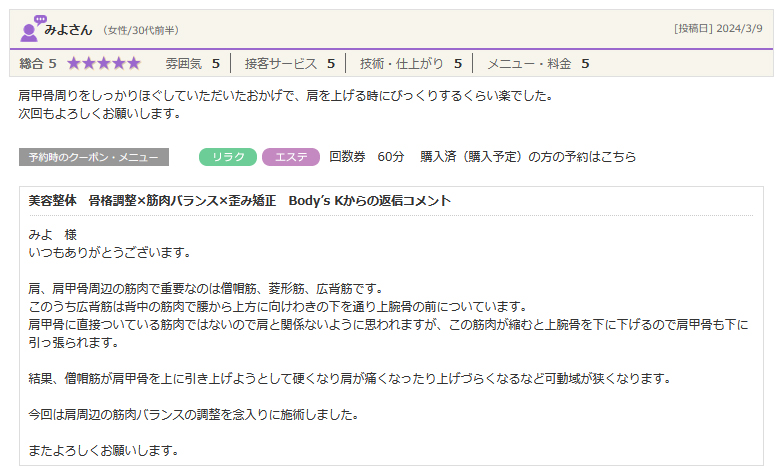
Task: Click the first star in the overall rating
Action: (x=74, y=63)
